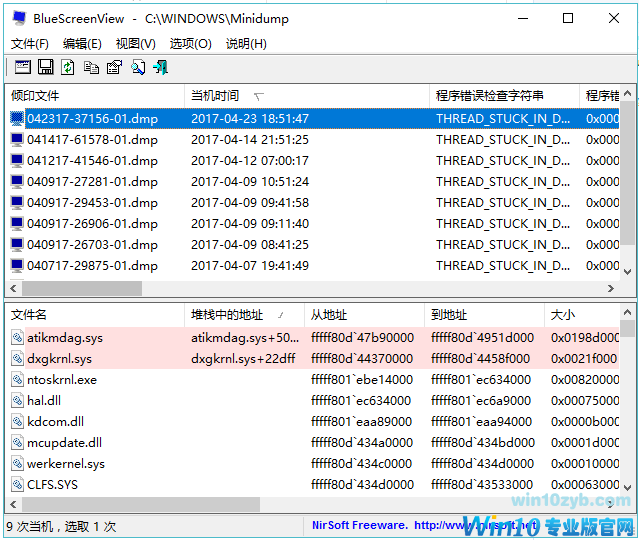Click the upper pane's horizontal scrollbar right arrow
The image size is (639, 540).
(x=613, y=286)
